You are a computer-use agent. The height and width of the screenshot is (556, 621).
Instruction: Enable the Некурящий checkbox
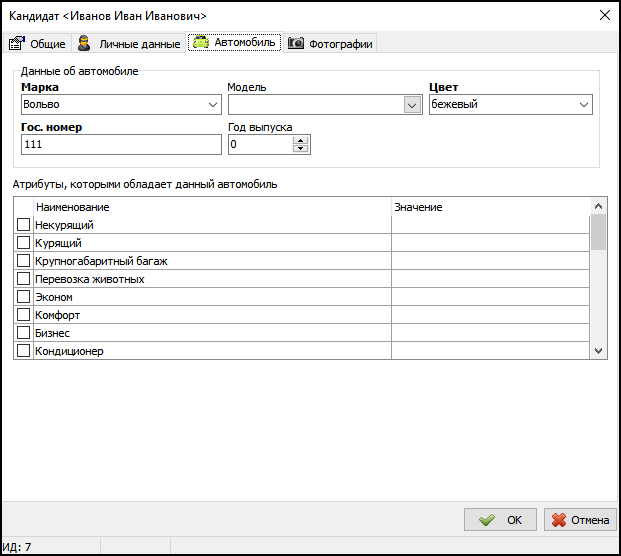[24, 225]
